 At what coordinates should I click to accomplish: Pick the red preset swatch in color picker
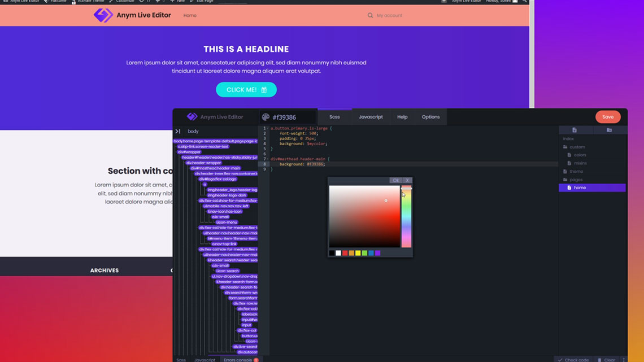point(345,253)
